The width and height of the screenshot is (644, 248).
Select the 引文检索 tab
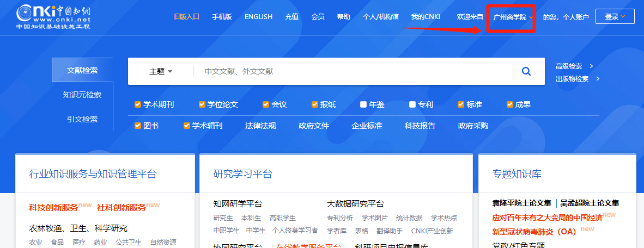[x=82, y=119]
